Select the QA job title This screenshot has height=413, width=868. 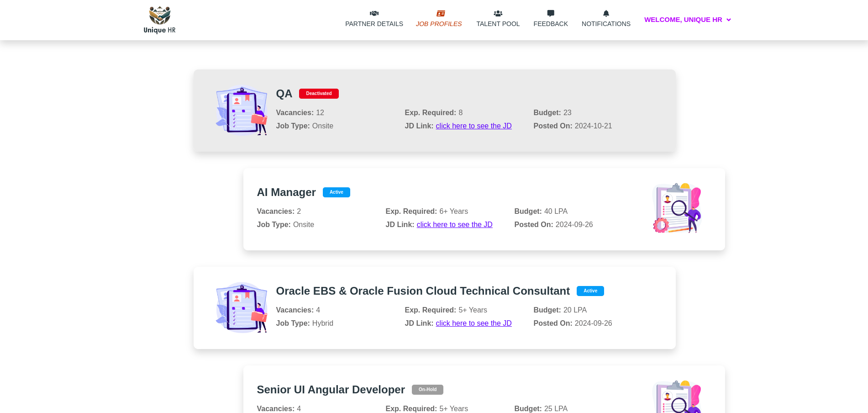point(284,94)
